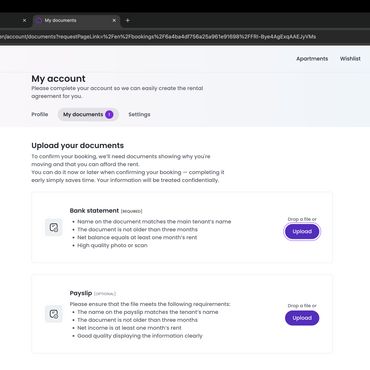Image resolution: width=370 pixels, height=370 pixels.
Task: Click 'Net income is at least one month's rent'
Action: tap(129, 328)
